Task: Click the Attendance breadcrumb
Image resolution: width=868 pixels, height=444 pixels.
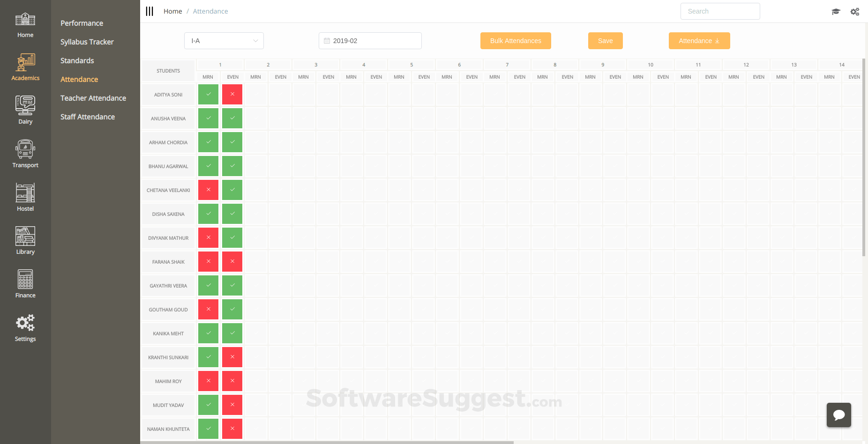Action: pos(210,11)
